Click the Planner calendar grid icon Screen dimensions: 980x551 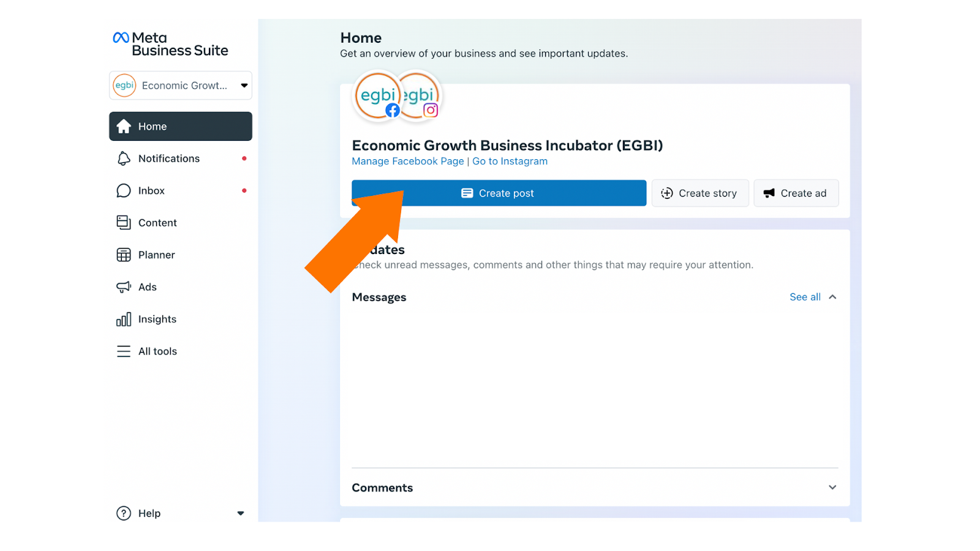point(124,255)
